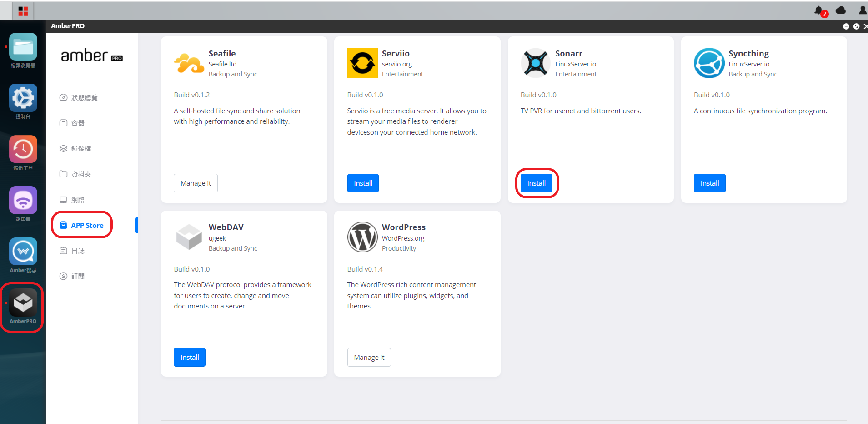Open the notifications bell icon
868x424 pixels.
coord(819,10)
